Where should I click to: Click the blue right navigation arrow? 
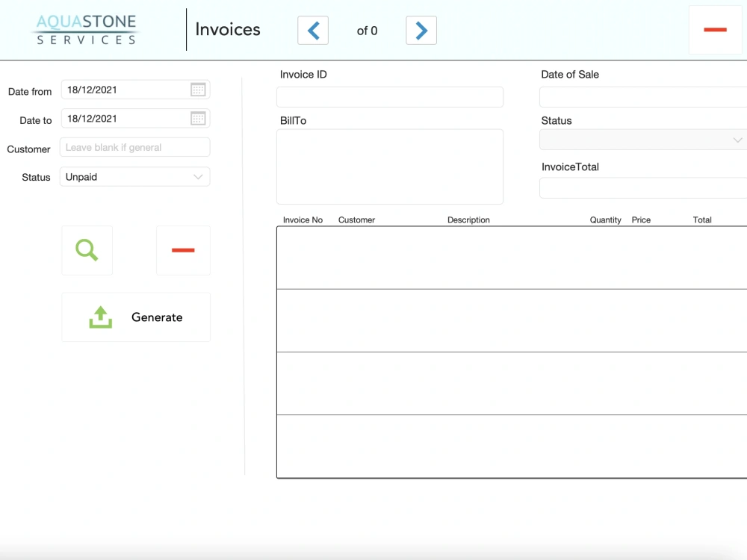(x=421, y=30)
